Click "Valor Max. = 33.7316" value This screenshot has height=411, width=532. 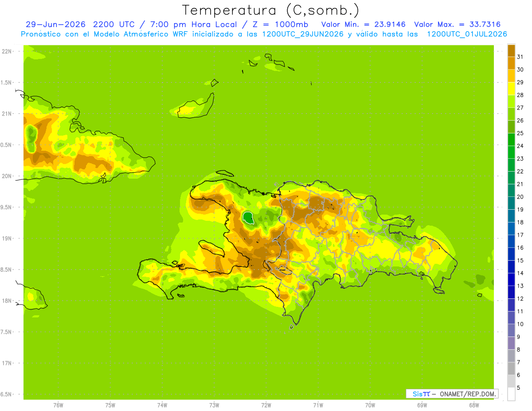click(458, 24)
